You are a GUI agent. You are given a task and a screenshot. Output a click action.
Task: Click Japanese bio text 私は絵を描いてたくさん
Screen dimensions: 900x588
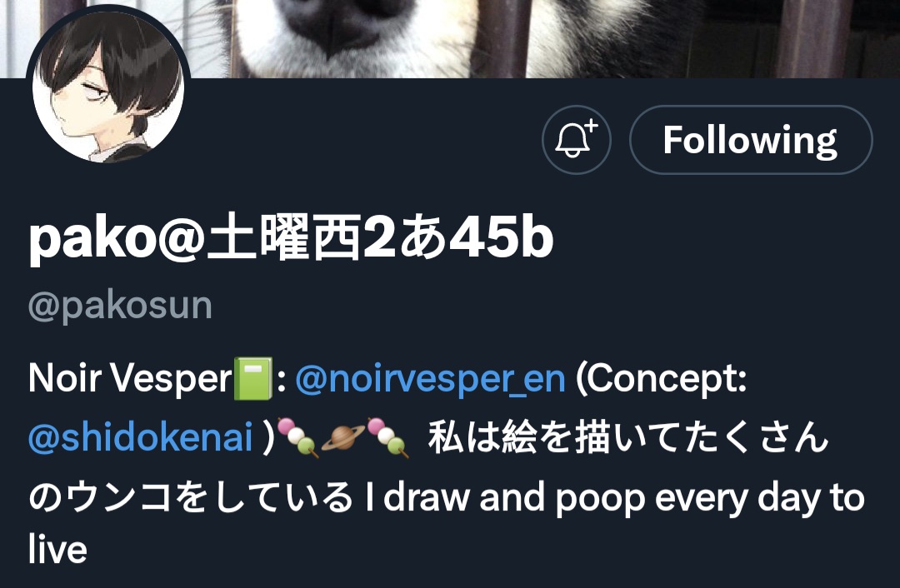point(628,438)
